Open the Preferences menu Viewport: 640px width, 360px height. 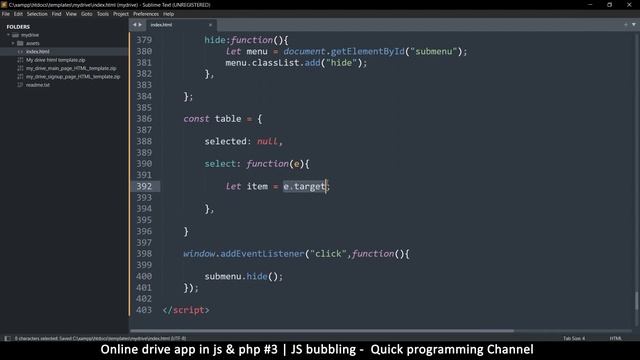point(146,14)
